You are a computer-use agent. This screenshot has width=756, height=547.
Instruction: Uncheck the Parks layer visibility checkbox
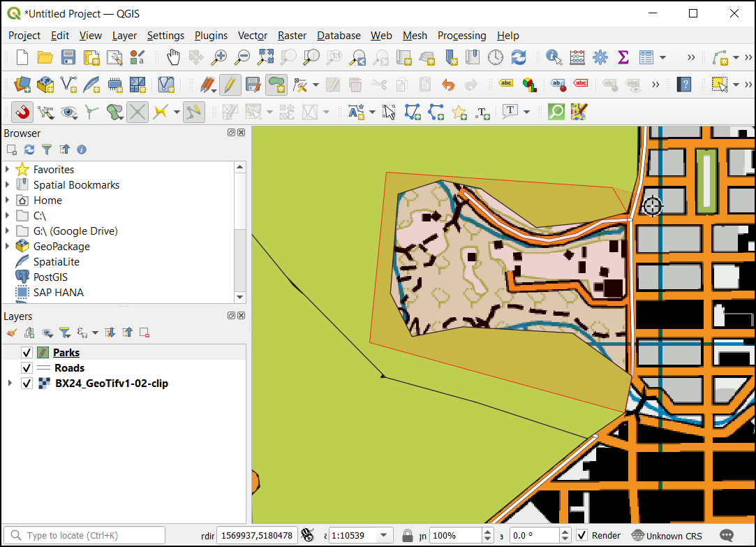pos(27,353)
